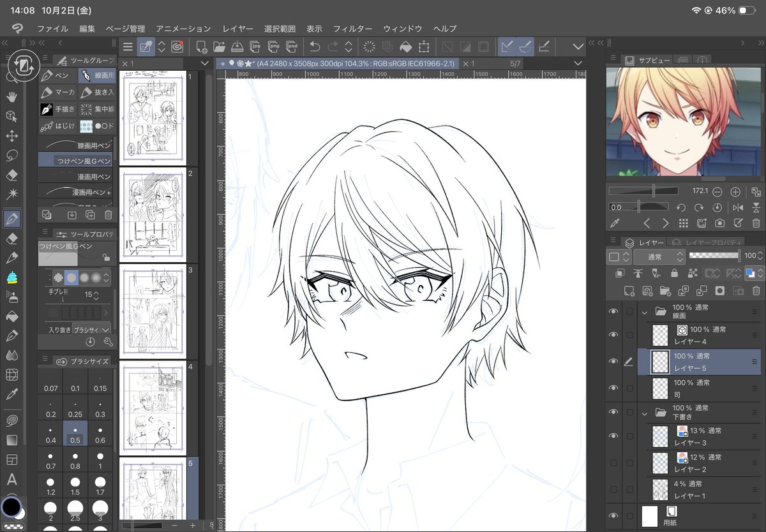This screenshot has height=532, width=766.
Task: Open the 入り抜き ブラシサイズ dropdown
Action: (x=91, y=329)
